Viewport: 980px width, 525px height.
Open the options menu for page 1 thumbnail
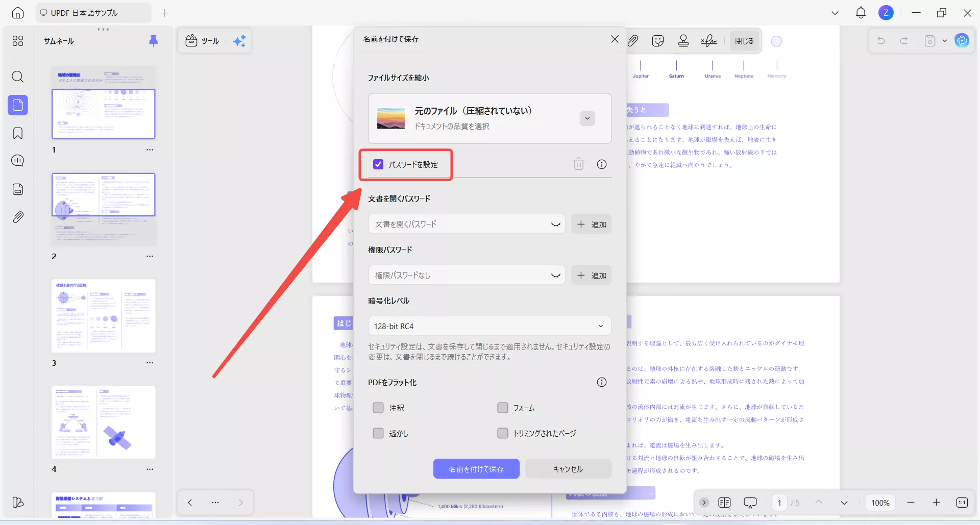pos(150,149)
